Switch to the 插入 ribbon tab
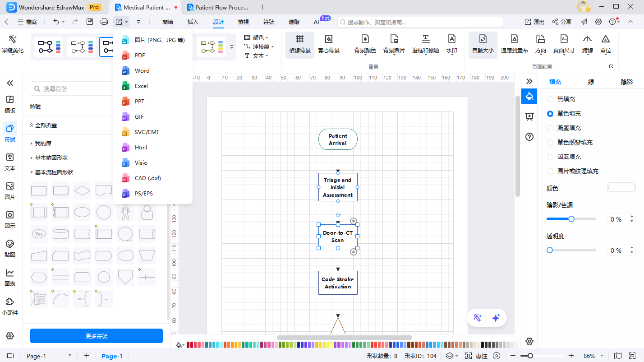Screen dimensions: 644x362 click(x=193, y=22)
